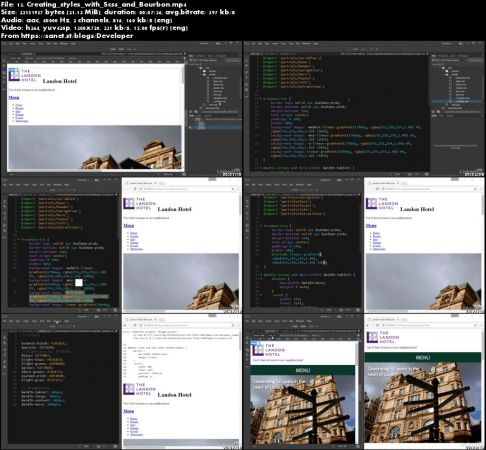Click the bookmark star in bottom-right browser
The image size is (486, 450).
(x=476, y=325)
